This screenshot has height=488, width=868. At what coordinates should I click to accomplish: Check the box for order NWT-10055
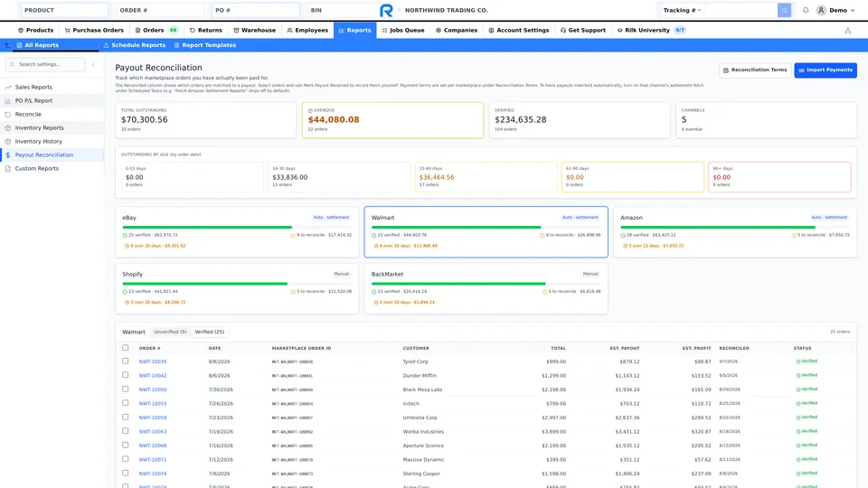[125, 403]
